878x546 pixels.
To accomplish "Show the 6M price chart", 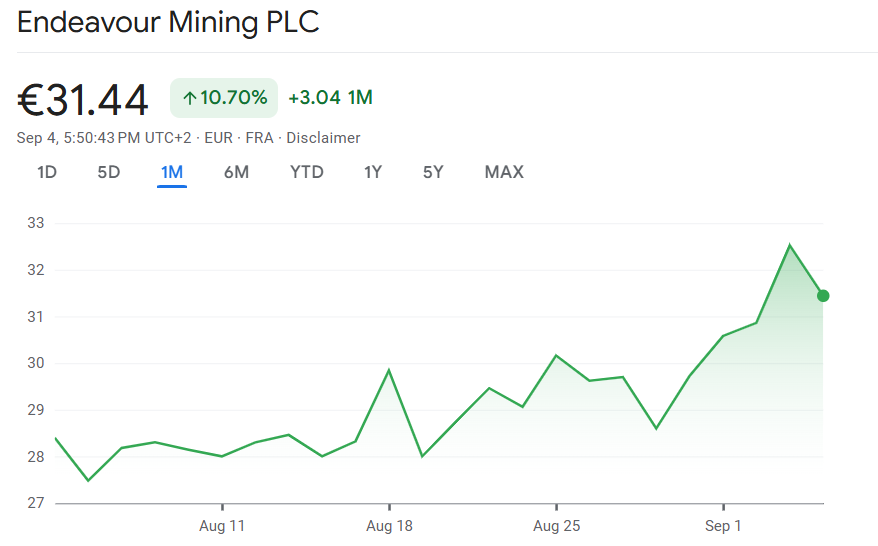I will point(236,172).
